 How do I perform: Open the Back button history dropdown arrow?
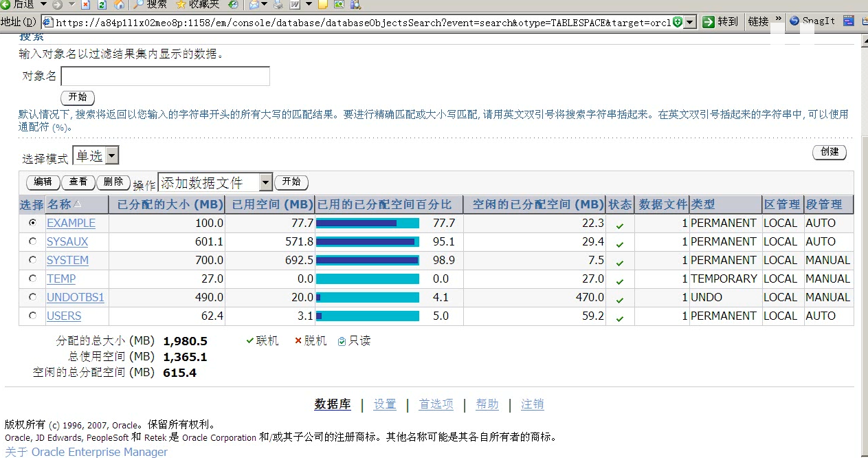tap(43, 4)
